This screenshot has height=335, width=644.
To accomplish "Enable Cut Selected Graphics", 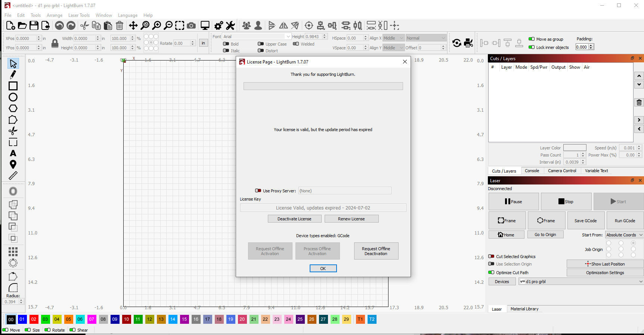I will click(x=491, y=256).
